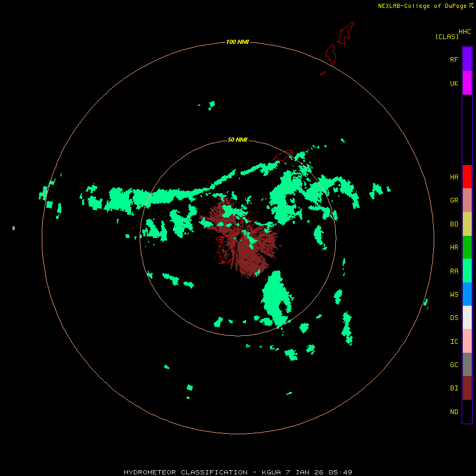Image resolution: width=476 pixels, height=476 pixels.
Task: Click the RF purple legend swatch
Action: [x=467, y=59]
